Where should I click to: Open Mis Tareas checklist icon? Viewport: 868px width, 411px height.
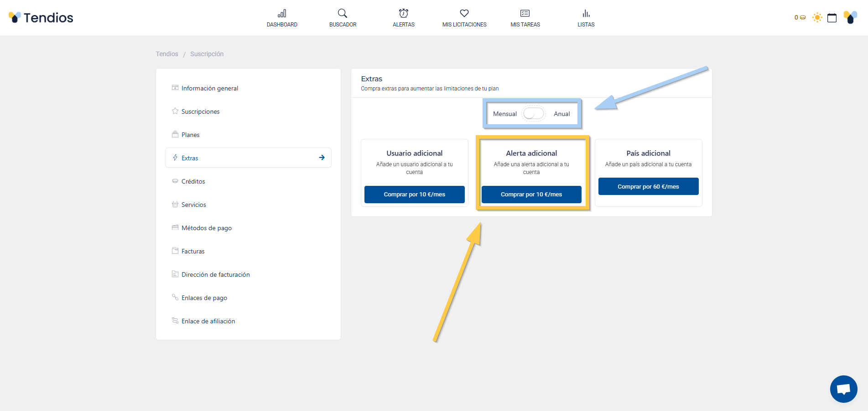coord(525,14)
